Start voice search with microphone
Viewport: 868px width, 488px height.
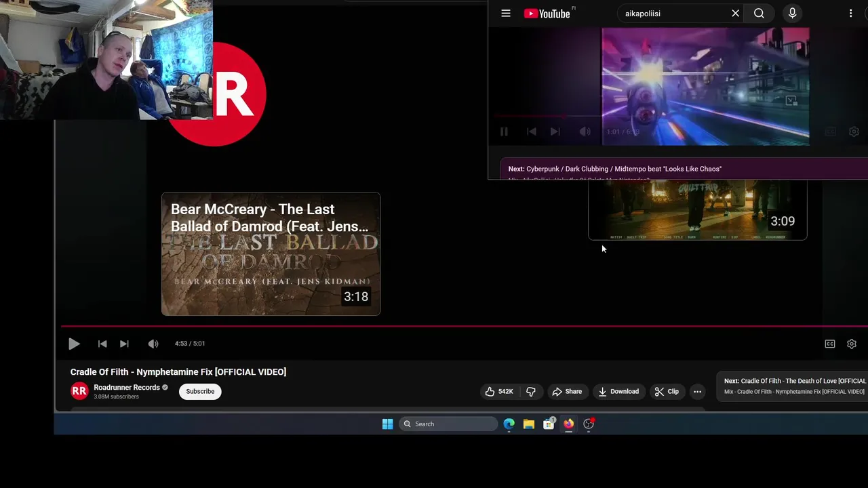[792, 13]
